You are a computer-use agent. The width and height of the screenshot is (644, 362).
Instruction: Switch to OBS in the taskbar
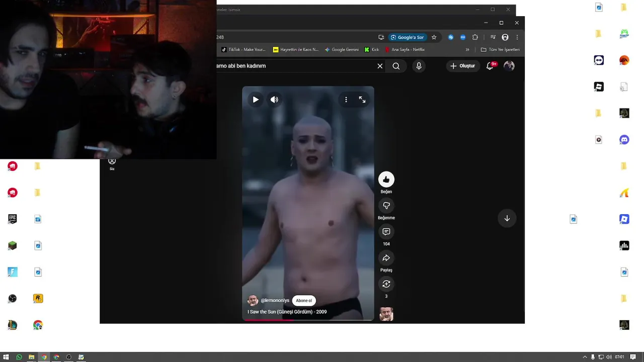coord(69,357)
